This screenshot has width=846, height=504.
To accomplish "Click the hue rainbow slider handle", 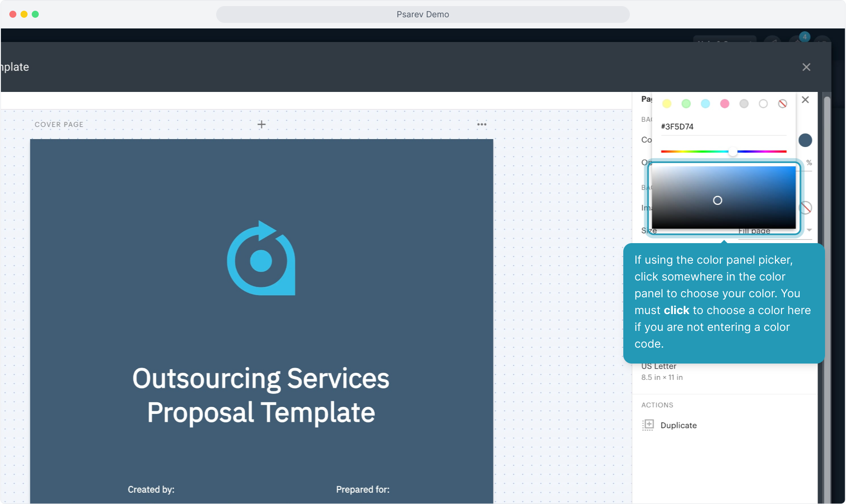I will point(733,152).
